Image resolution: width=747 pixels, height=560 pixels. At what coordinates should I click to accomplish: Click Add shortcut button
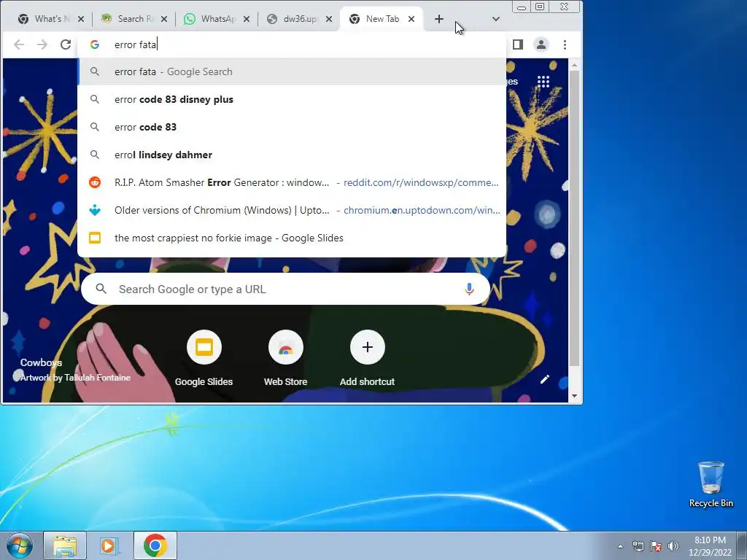tap(368, 357)
